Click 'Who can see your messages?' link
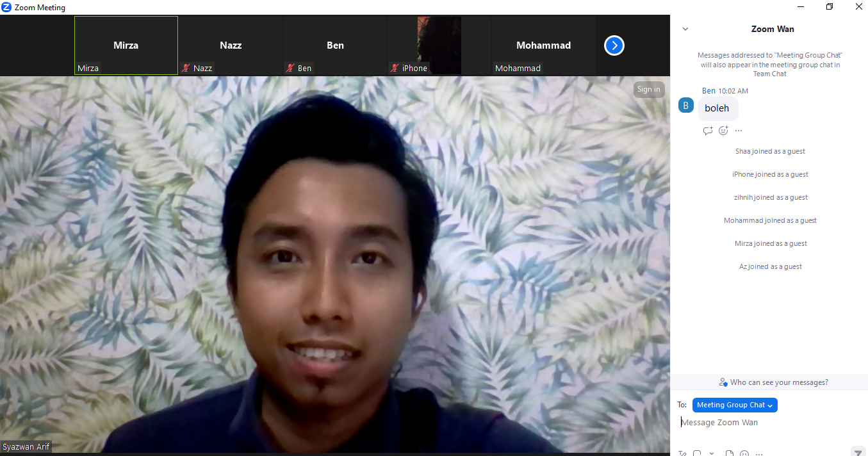Viewport: 868px width, 456px height. pos(774,382)
